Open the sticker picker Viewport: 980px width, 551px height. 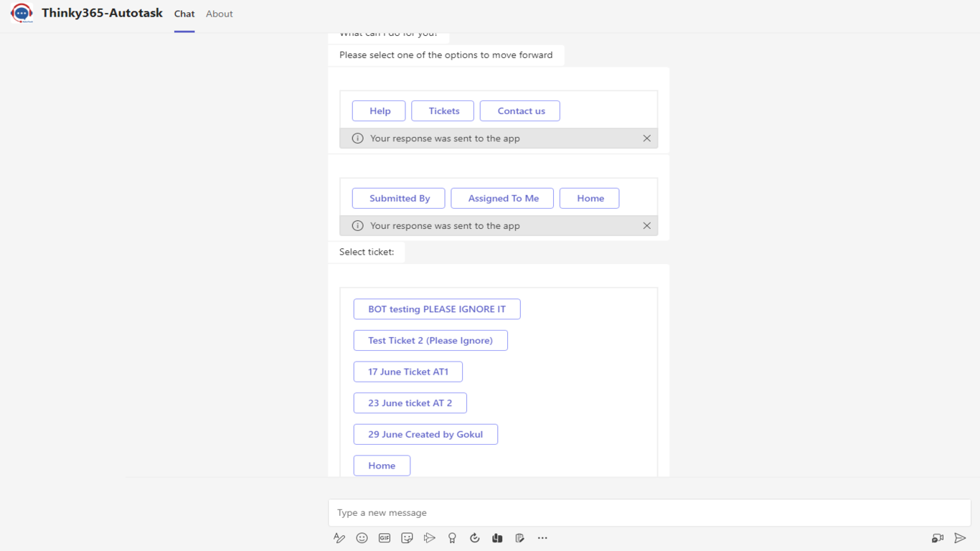[x=407, y=538]
